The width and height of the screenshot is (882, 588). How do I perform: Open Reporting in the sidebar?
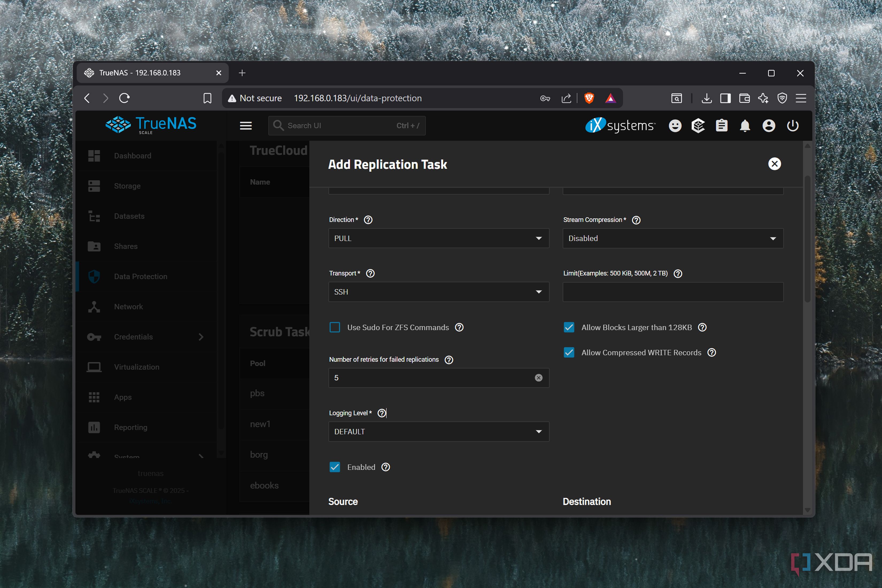[x=146, y=427]
